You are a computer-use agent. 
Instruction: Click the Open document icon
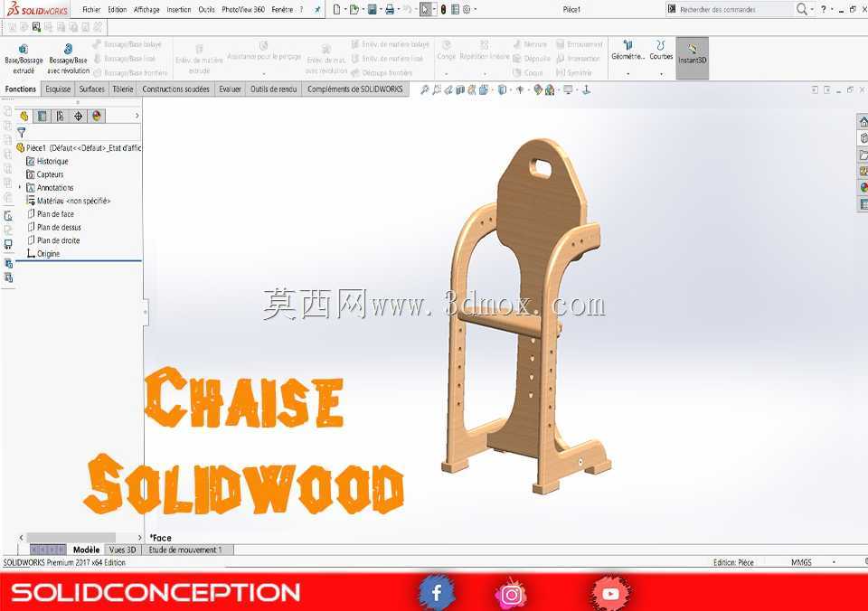click(x=354, y=9)
